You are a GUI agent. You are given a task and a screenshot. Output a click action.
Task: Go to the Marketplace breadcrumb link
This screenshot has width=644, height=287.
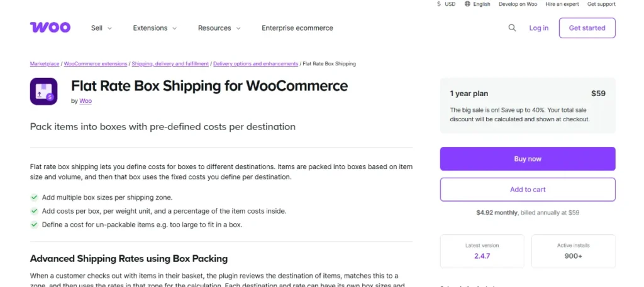click(45, 63)
